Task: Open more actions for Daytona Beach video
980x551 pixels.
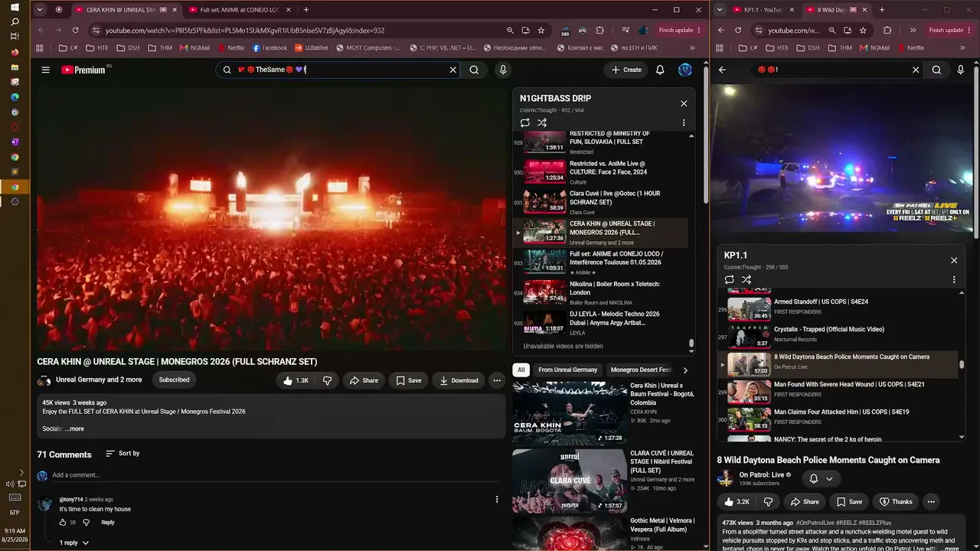Action: [931, 502]
